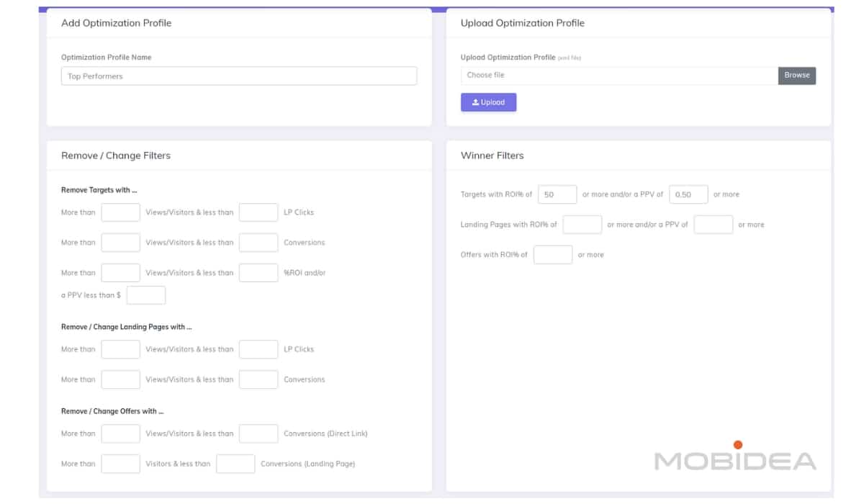Viewport: 864px width, 504px height.
Task: Click the 'Optimization Profile Name' label
Action: [x=107, y=58]
